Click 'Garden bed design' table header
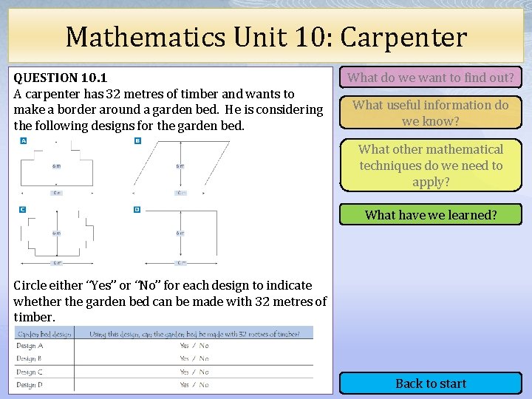The height and width of the screenshot is (399, 532). (x=44, y=334)
